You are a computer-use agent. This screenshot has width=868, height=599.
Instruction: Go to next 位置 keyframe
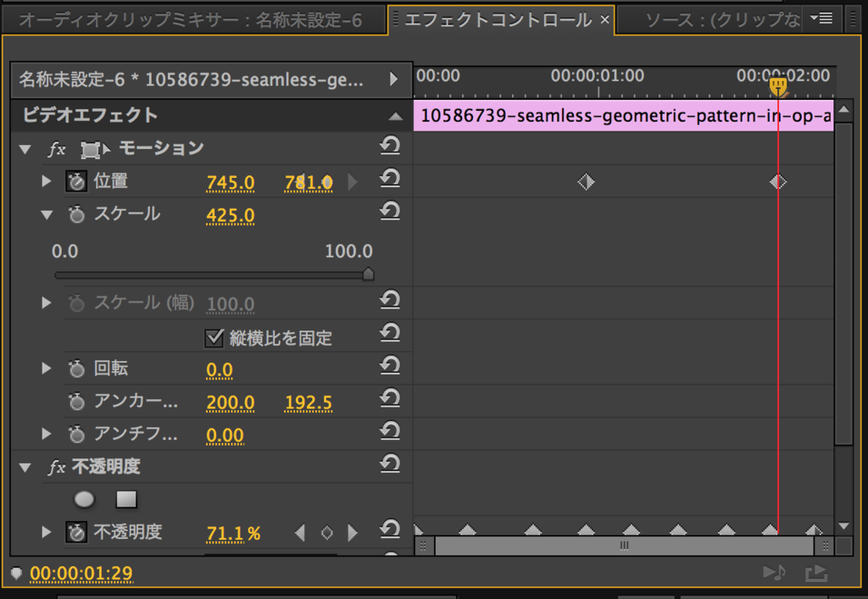coord(353,181)
